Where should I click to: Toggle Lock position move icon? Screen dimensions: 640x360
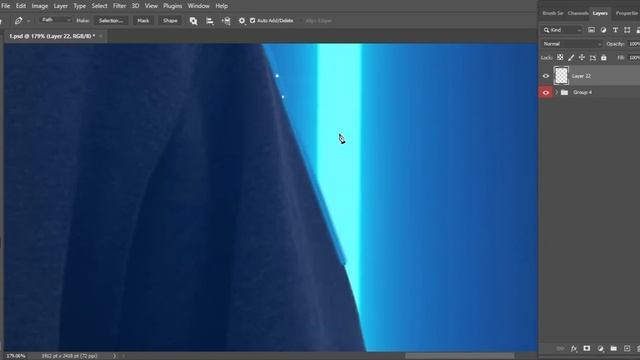[582, 58]
